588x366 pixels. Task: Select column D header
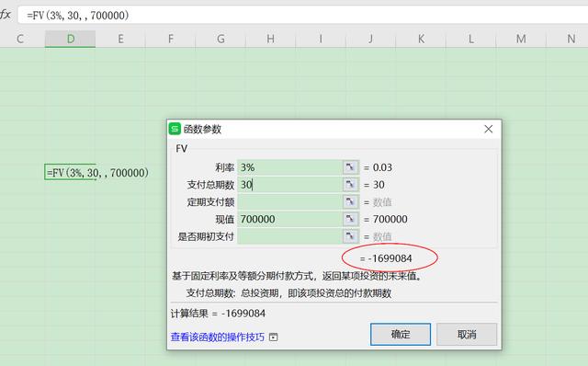(x=71, y=39)
